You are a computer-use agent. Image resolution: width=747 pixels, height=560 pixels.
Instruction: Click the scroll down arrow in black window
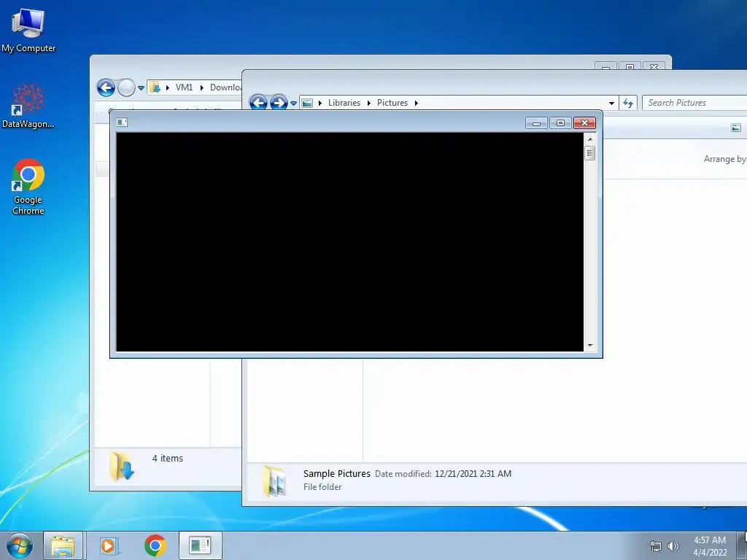(x=589, y=345)
